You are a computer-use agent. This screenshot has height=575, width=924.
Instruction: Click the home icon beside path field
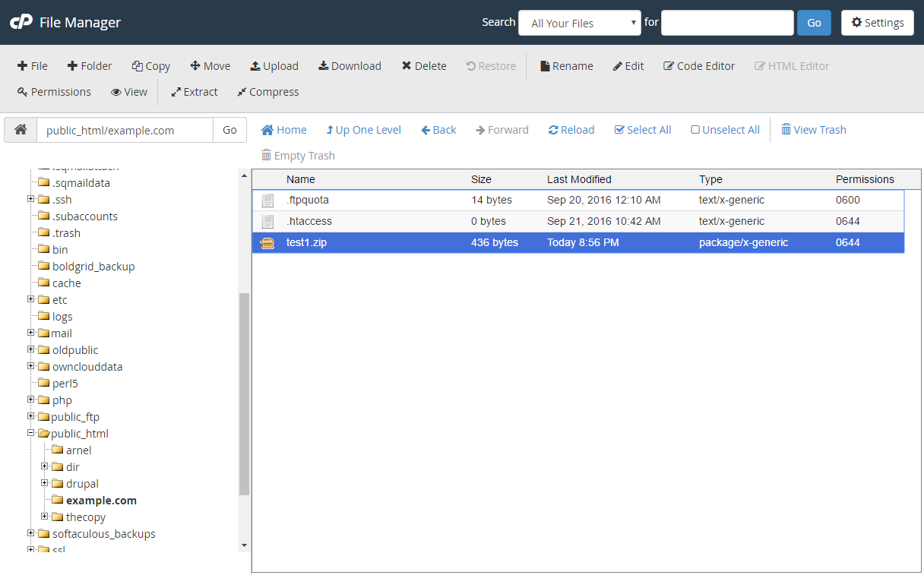point(21,130)
